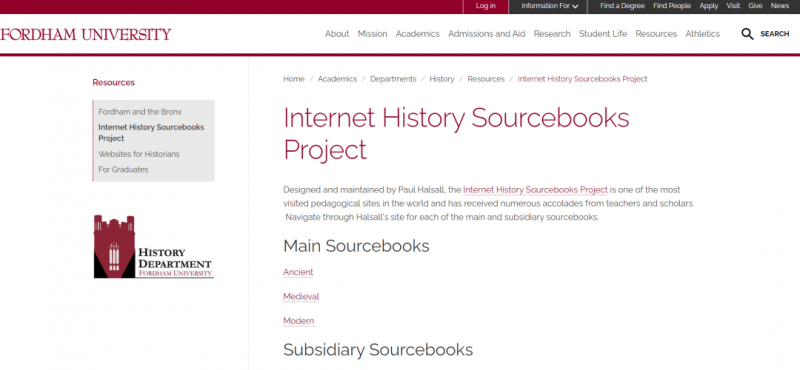Go to the Departments breadcrumb

click(393, 79)
